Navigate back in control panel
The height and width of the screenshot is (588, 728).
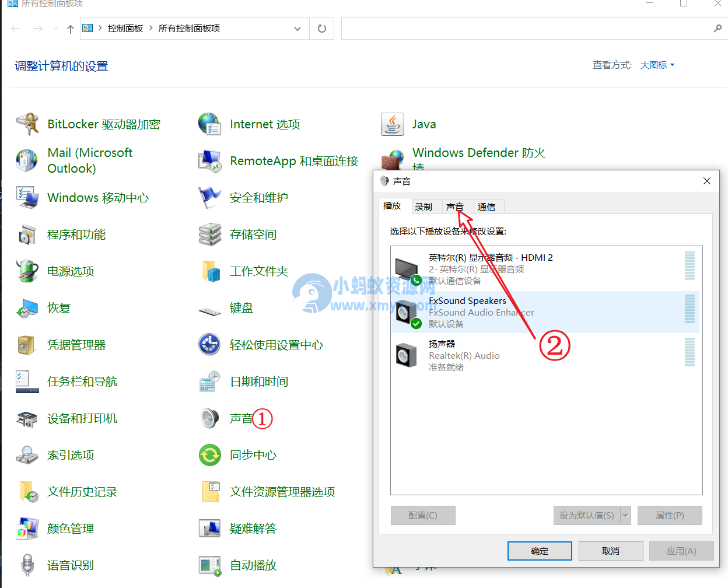(16, 29)
